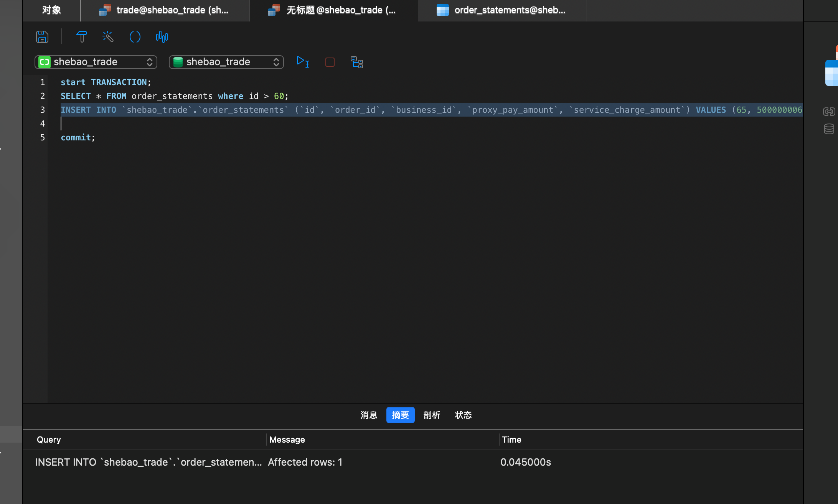Run the selected query with play button
Screen dimensions: 838x504
click(x=303, y=62)
